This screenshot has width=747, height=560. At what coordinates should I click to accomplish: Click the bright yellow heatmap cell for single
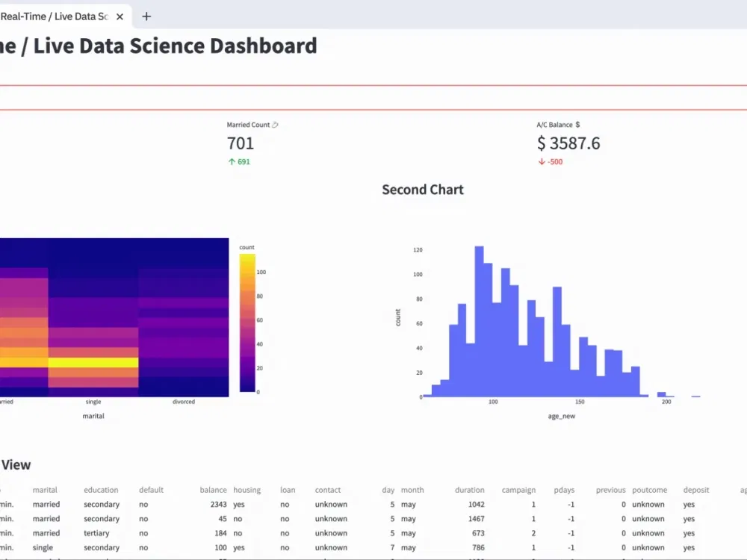click(93, 362)
